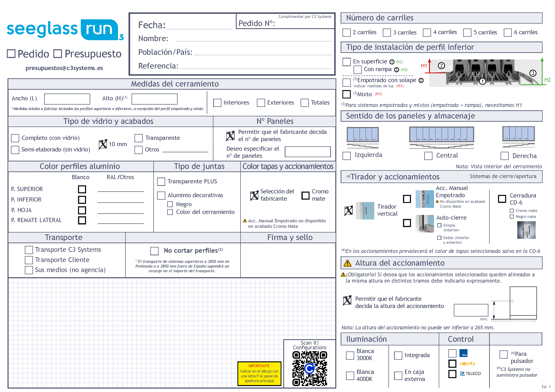This screenshot has width=555, height=392.
Task: Check the Transparente glass option
Action: (x=138, y=138)
